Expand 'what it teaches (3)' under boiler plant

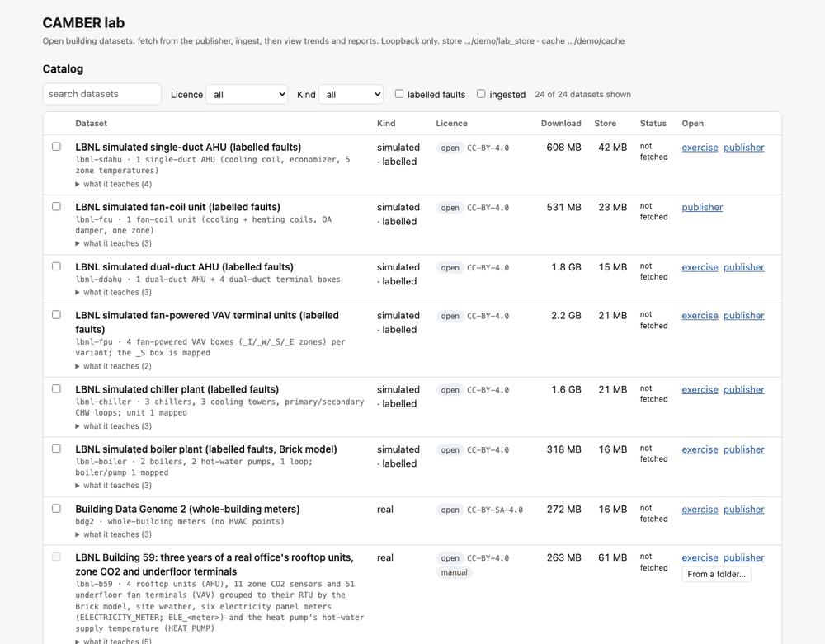pyautogui.click(x=114, y=486)
